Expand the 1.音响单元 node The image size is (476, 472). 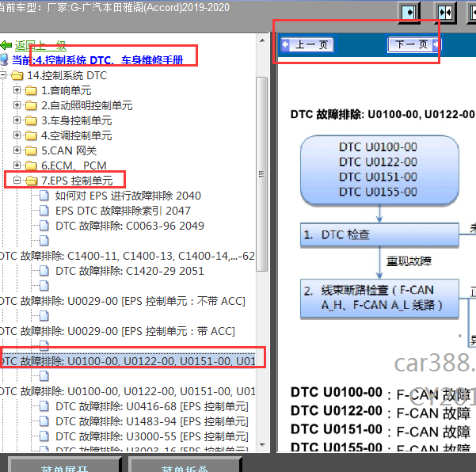pos(17,89)
